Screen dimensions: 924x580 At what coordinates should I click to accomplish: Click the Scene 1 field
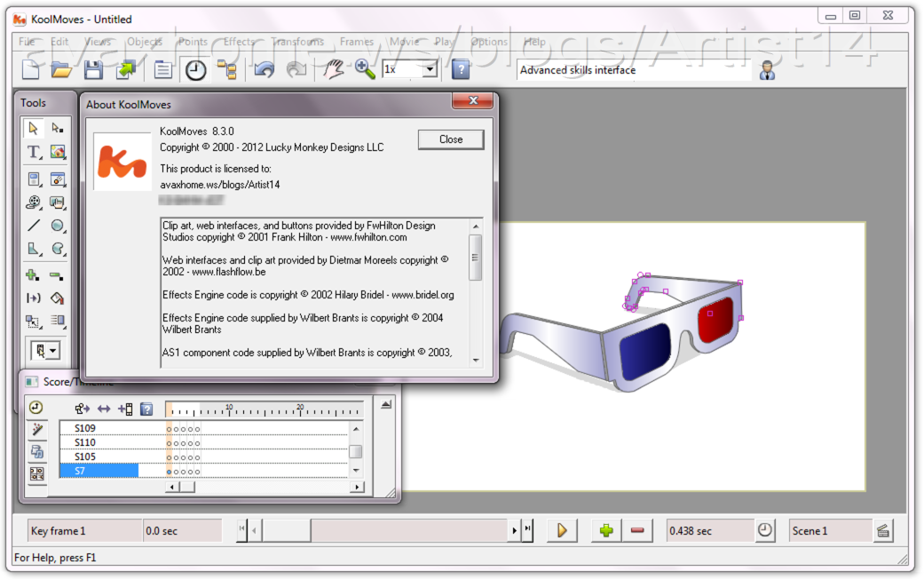(x=830, y=530)
